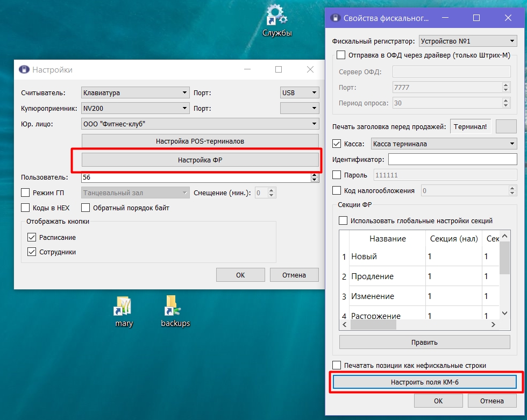Viewport: 527px width, 420px height.
Task: Click the Идентификатор input field
Action: (452, 159)
